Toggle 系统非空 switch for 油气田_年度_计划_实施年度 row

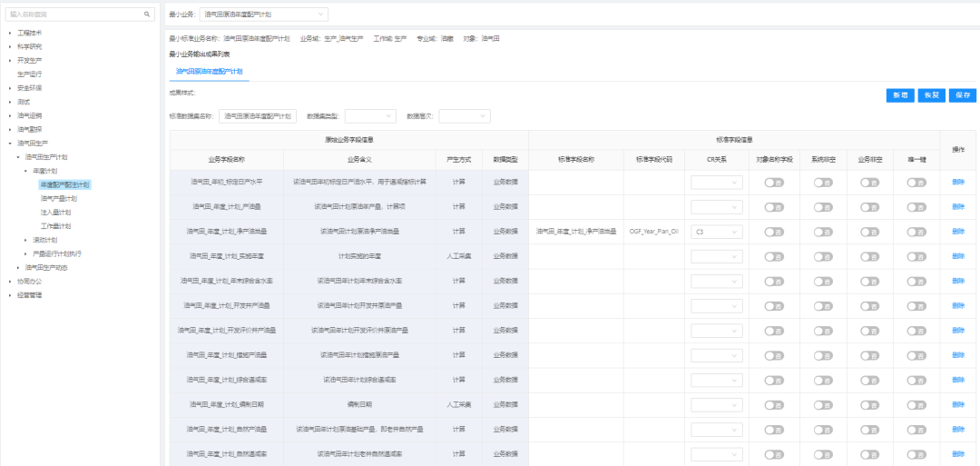822,256
